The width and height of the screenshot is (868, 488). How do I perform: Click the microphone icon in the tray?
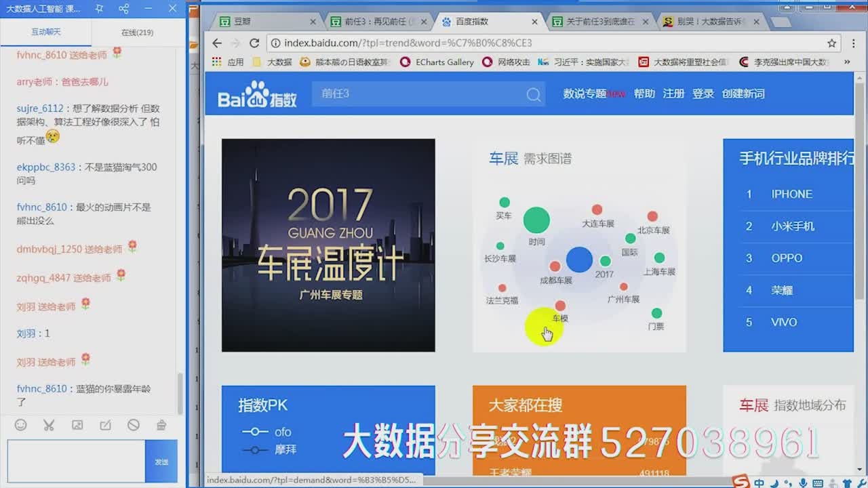(804, 483)
